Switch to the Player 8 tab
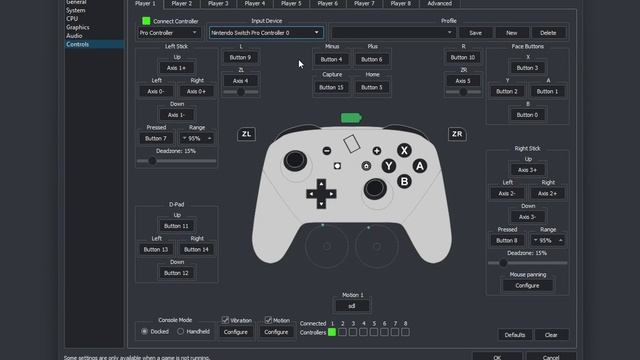Viewport: 640px width, 360px height. 400,4
